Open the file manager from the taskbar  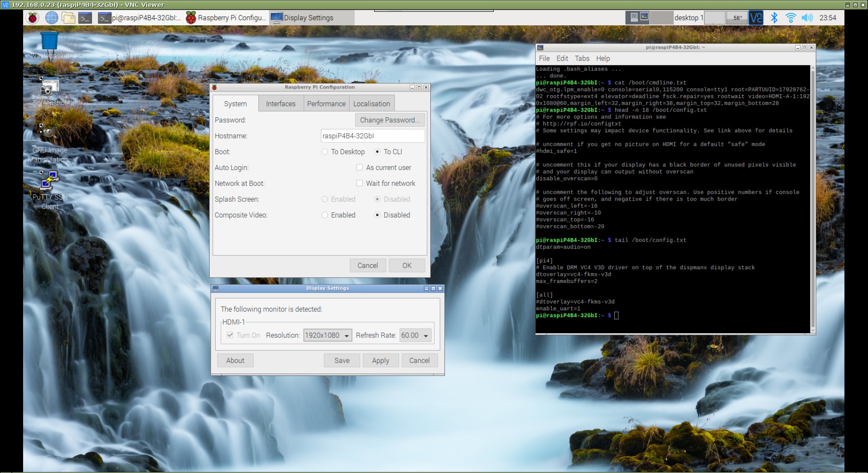point(68,18)
